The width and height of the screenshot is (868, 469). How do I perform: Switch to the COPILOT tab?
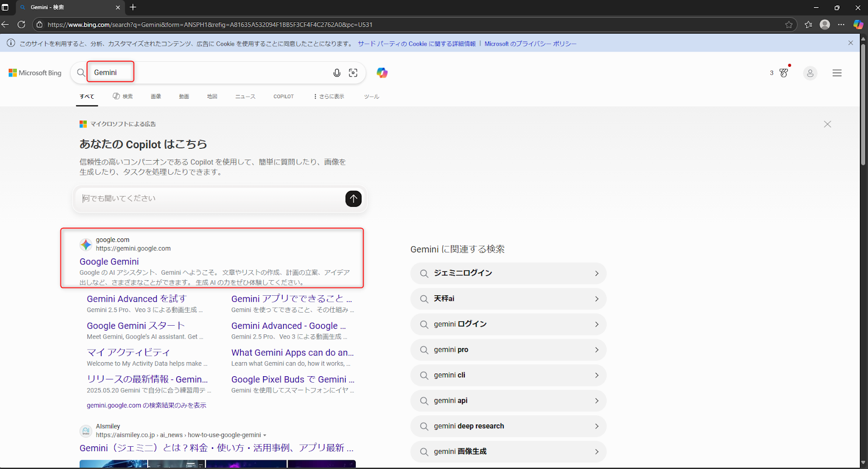[284, 97]
